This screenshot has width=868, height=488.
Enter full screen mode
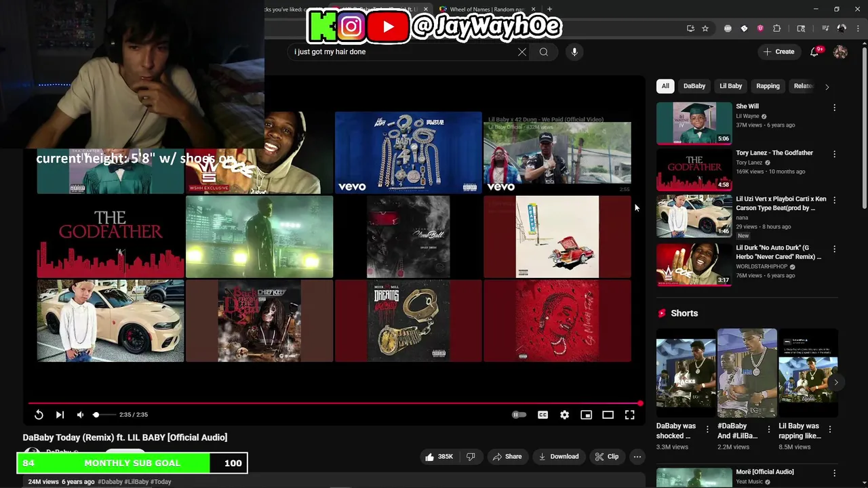click(630, 415)
